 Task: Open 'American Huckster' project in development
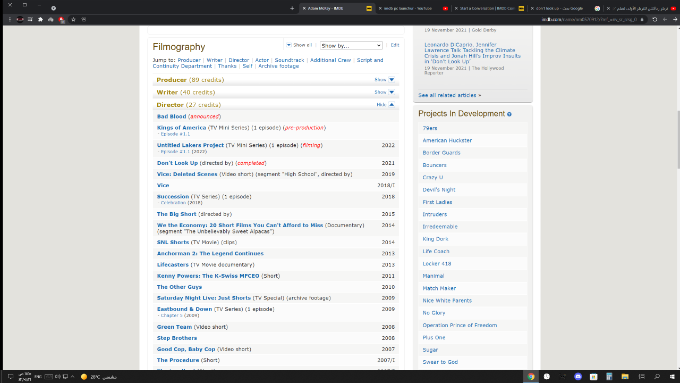447,141
